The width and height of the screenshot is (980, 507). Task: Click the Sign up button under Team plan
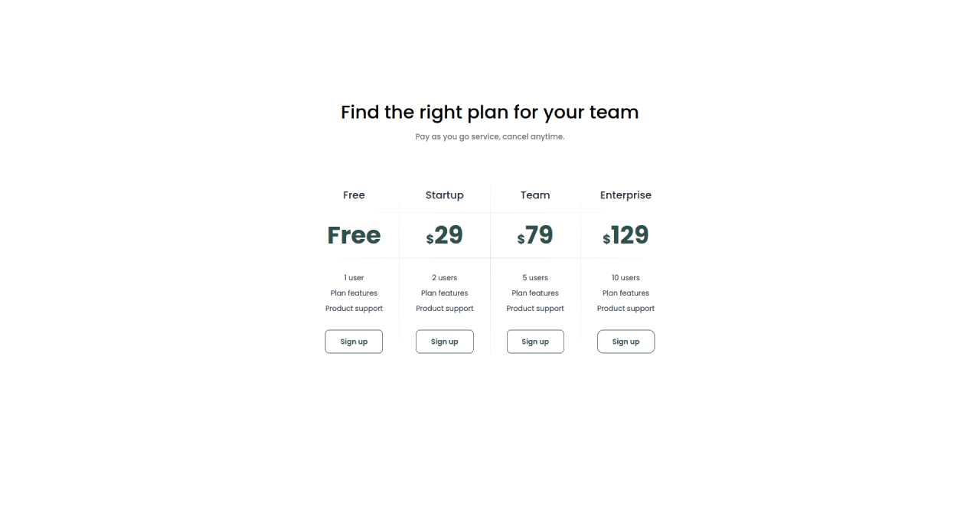point(535,342)
